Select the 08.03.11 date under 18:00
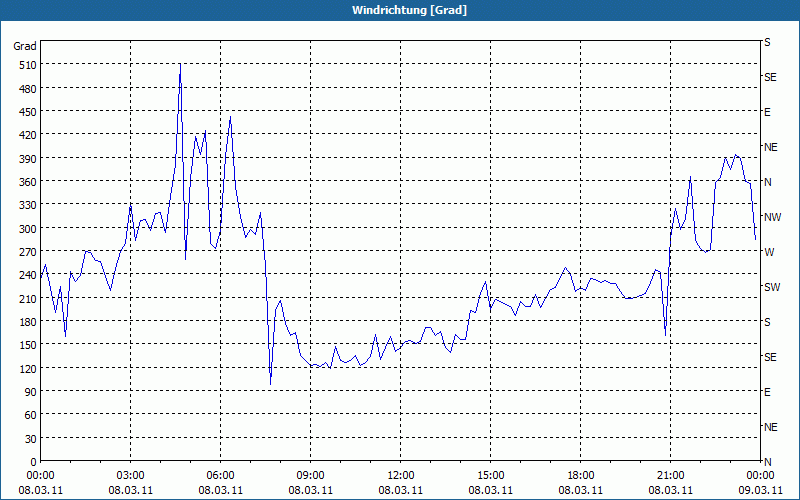800x500 pixels. tap(581, 490)
